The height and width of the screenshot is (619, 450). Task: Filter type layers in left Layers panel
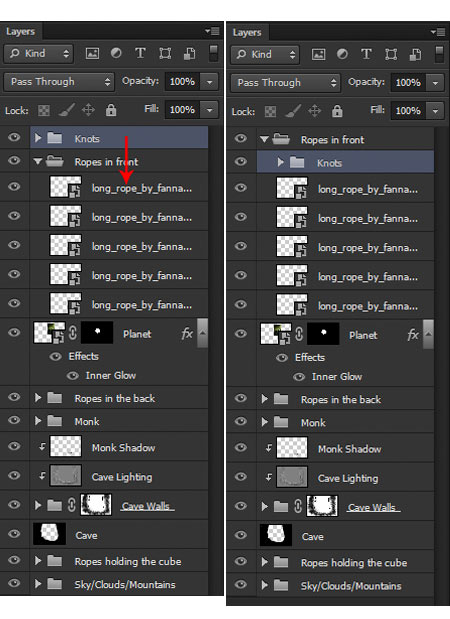point(140,53)
